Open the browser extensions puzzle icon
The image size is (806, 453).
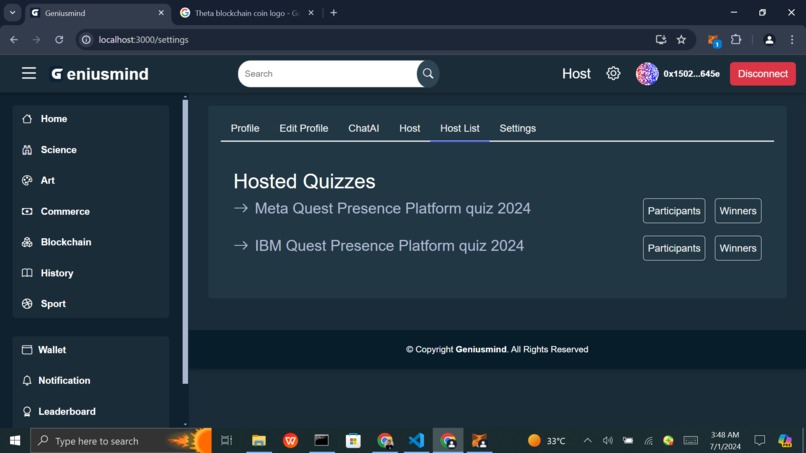[736, 40]
